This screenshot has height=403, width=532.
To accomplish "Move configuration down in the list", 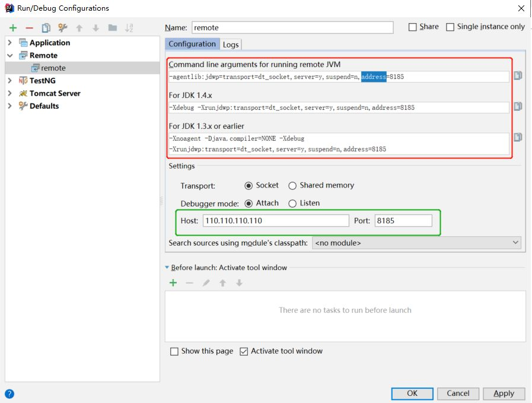I will [x=95, y=28].
